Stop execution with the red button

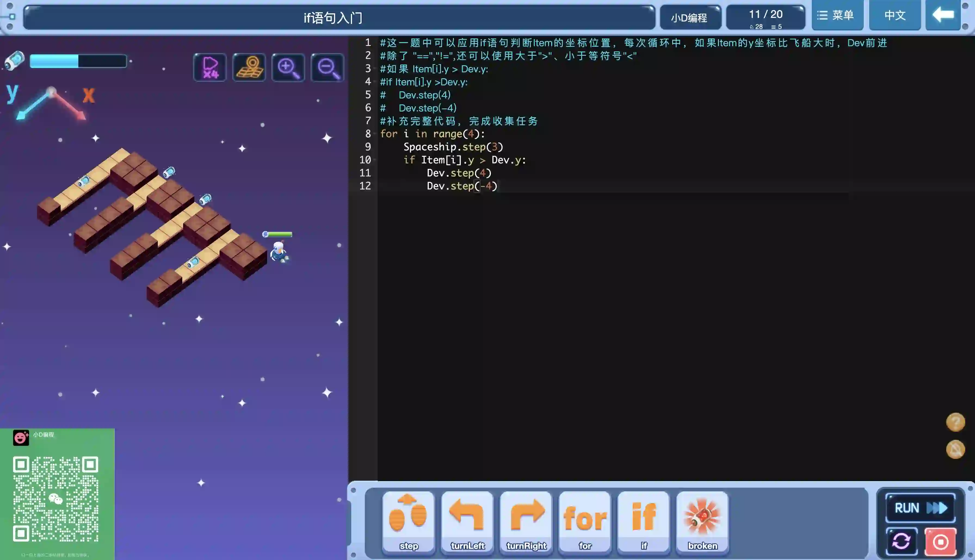[x=940, y=542]
